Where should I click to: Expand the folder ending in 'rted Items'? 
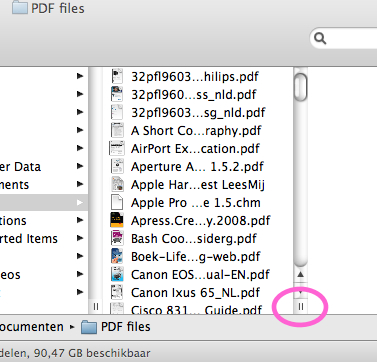pyautogui.click(x=80, y=238)
